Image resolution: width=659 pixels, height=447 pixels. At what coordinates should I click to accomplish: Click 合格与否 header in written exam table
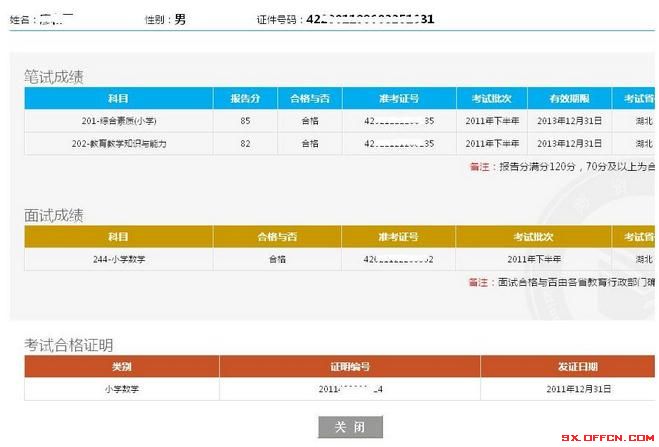click(x=310, y=98)
